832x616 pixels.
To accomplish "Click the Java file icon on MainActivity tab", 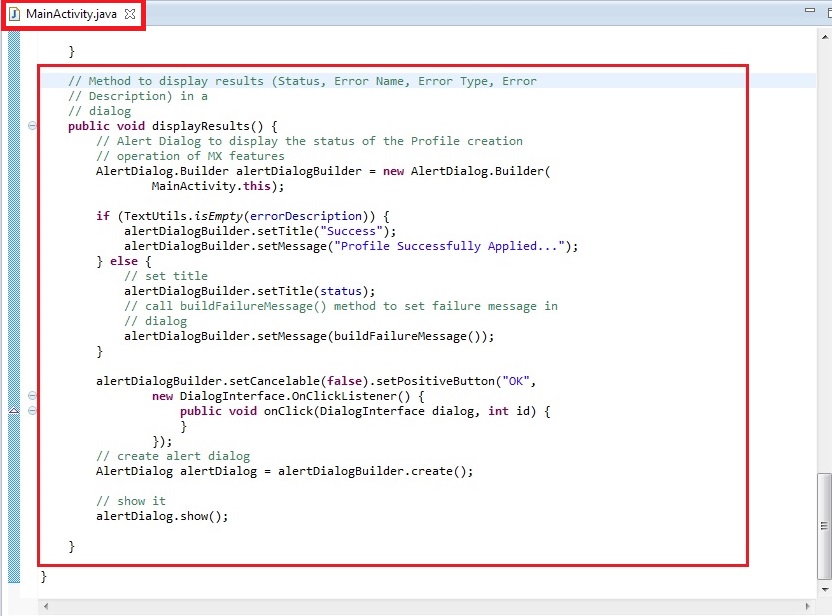I will pos(15,16).
